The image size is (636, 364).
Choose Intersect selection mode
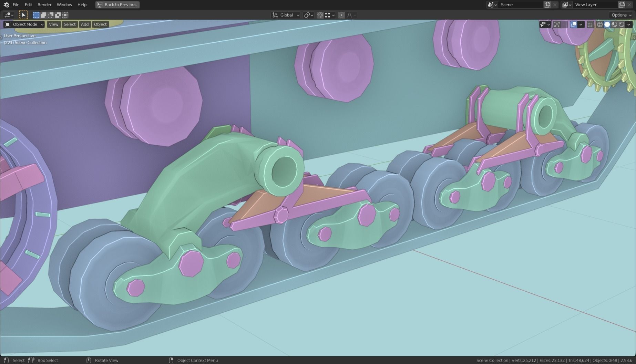(65, 15)
